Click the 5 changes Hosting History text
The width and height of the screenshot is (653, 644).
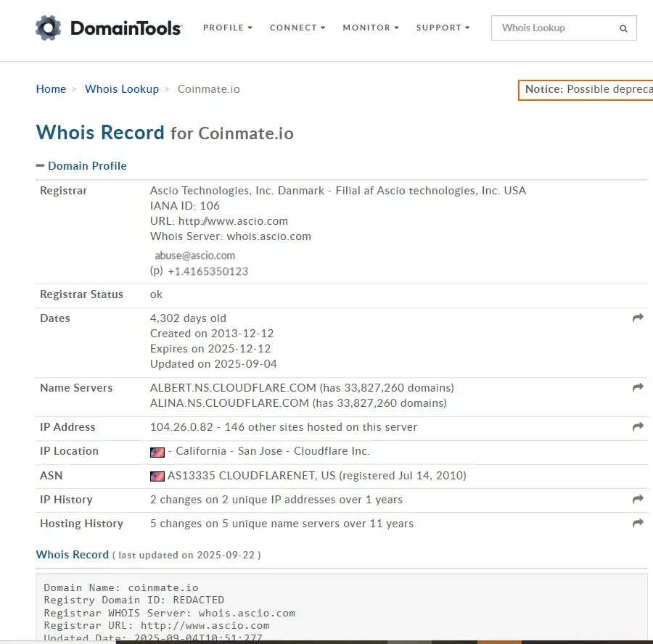coord(282,524)
